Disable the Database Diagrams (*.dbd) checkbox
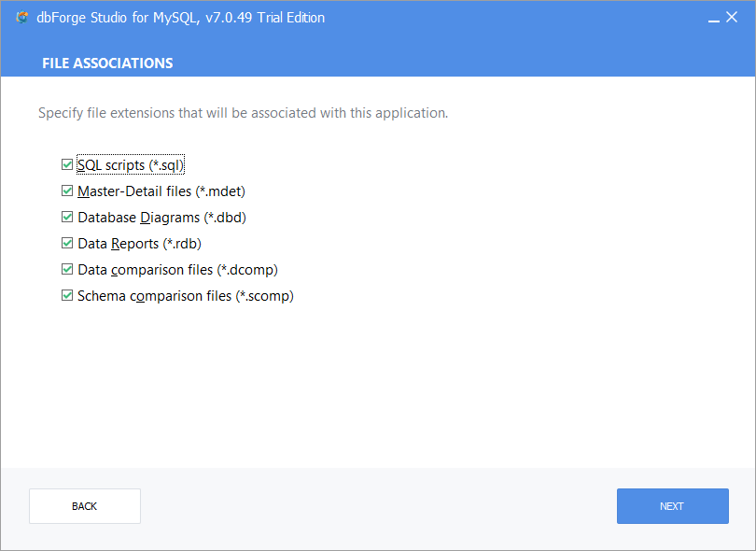 point(67,217)
